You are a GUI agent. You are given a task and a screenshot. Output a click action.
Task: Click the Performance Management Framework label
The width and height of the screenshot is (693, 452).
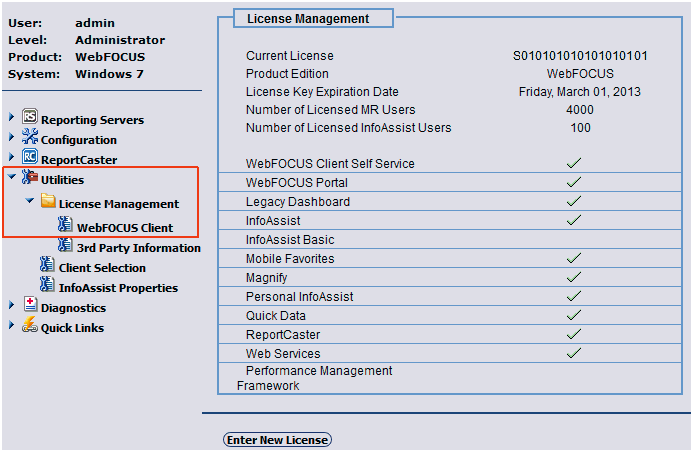pos(314,378)
